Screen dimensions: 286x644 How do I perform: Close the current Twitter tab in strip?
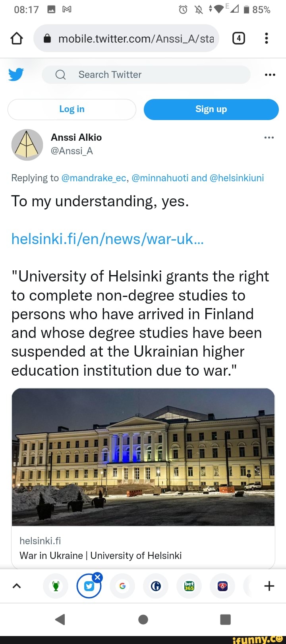coord(97,577)
